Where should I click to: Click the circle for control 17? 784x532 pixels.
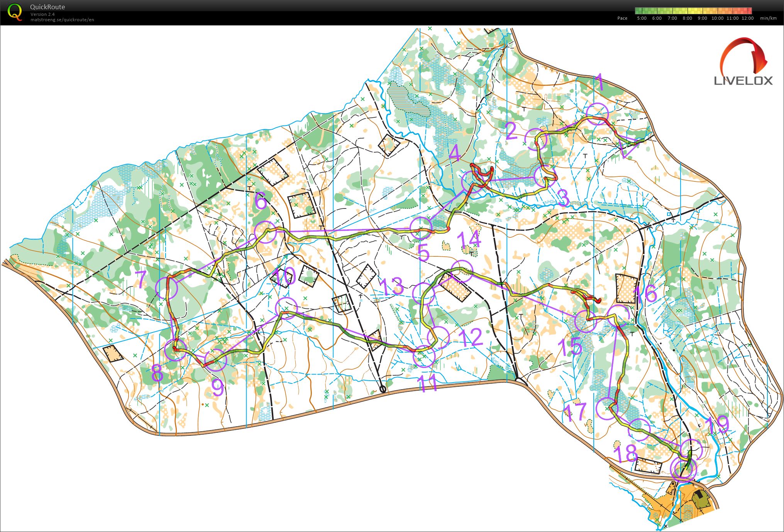coord(607,408)
